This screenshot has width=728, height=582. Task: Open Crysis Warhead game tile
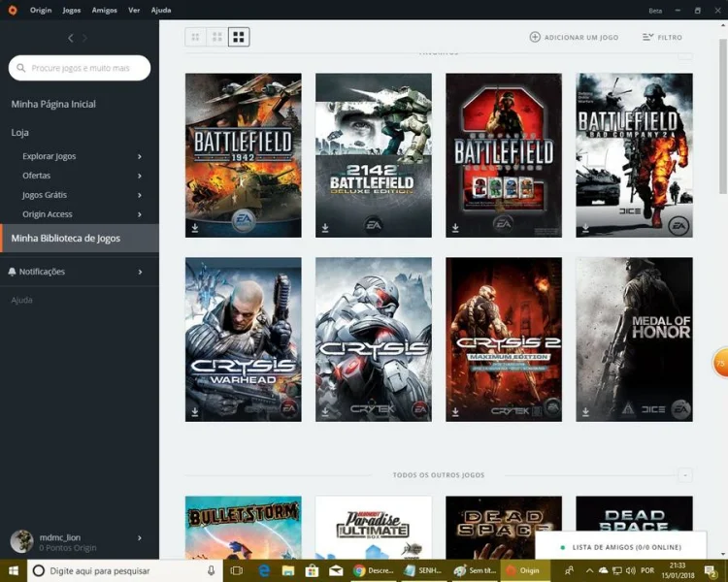244,339
